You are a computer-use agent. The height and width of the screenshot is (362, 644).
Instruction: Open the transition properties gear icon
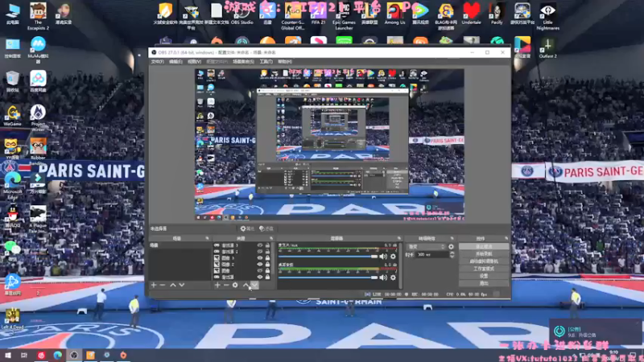pyautogui.click(x=451, y=247)
